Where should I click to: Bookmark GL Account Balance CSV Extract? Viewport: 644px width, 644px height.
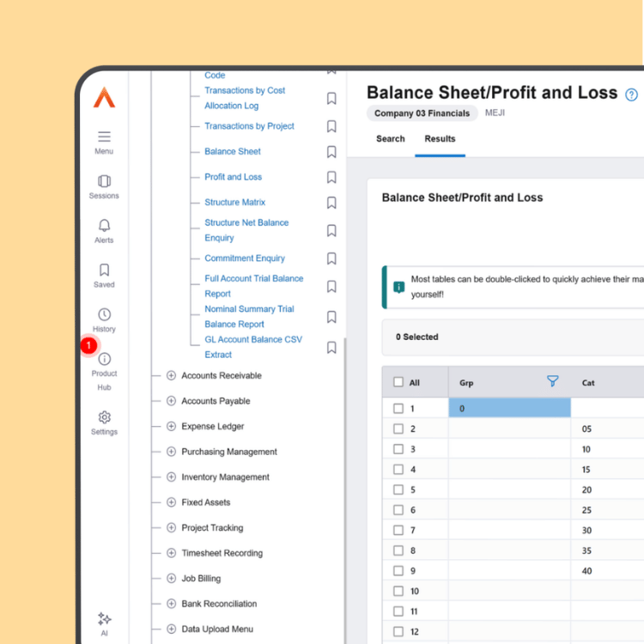coord(331,348)
